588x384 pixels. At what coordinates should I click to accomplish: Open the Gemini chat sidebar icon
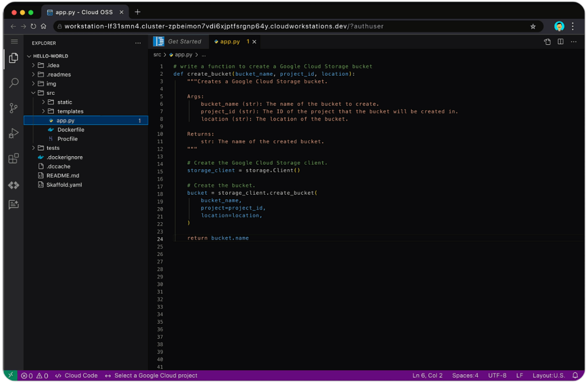[14, 205]
